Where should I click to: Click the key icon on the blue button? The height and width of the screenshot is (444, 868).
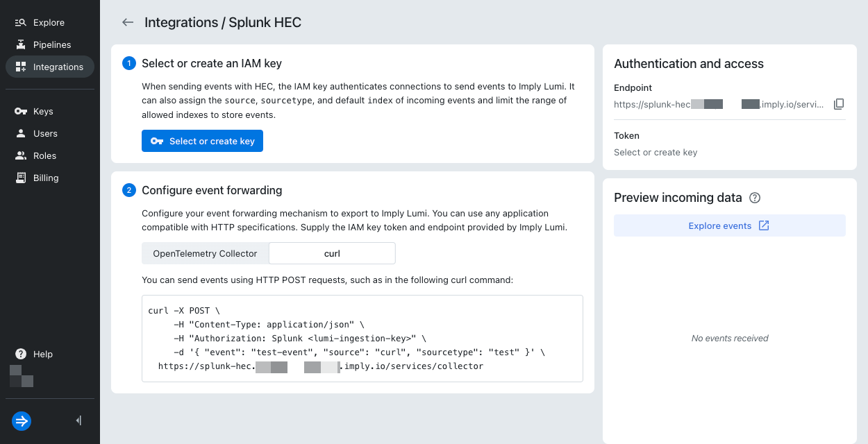(157, 141)
